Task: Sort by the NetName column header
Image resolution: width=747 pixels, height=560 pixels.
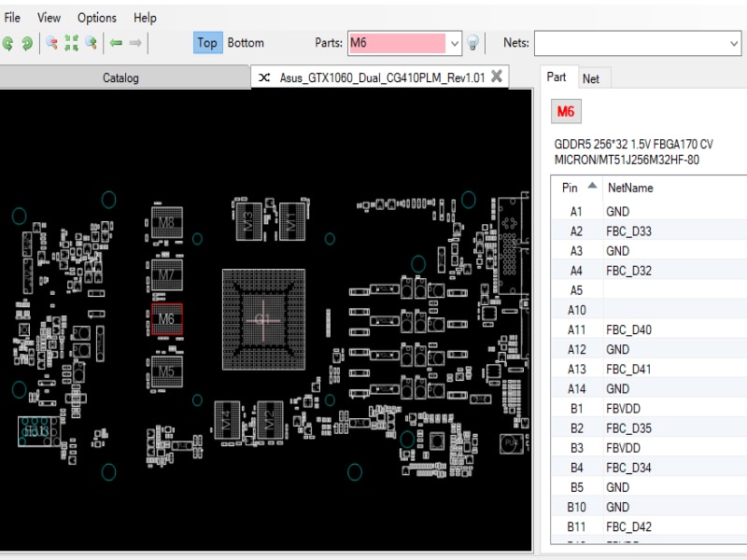Action: 674,188
